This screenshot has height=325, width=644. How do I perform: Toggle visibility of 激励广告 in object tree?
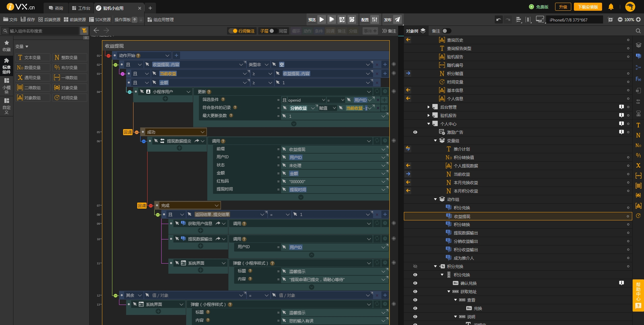tap(415, 132)
